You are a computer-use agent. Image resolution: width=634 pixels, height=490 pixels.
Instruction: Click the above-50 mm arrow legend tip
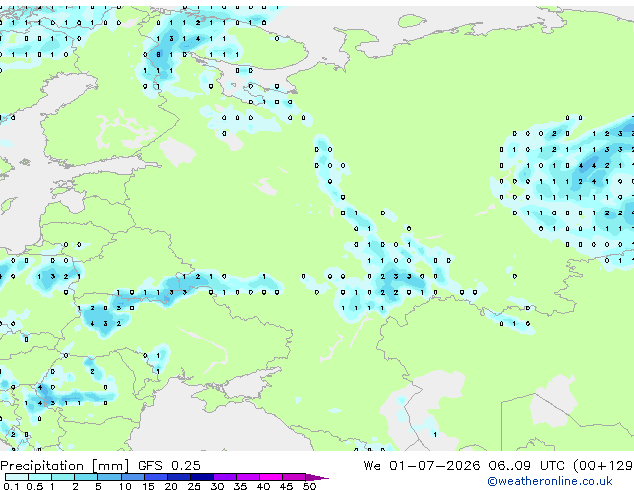pos(317,478)
